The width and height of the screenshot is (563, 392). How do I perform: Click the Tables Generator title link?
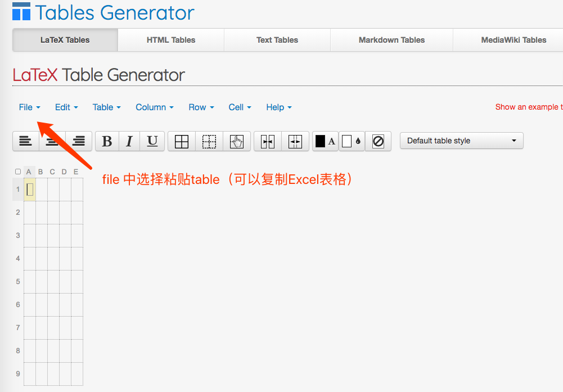click(x=115, y=12)
